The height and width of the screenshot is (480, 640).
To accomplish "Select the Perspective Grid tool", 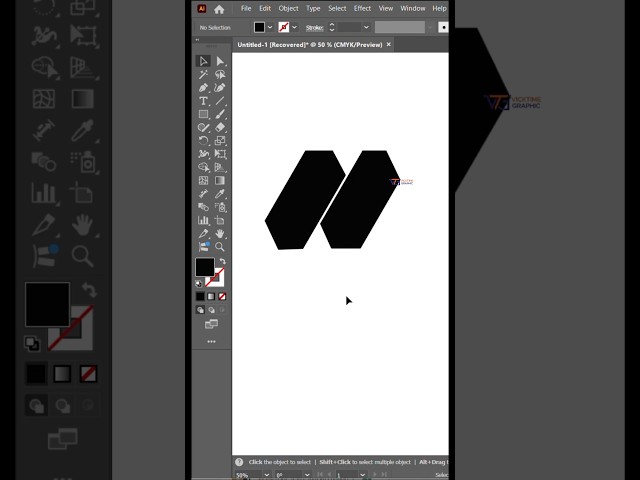I will (x=220, y=167).
